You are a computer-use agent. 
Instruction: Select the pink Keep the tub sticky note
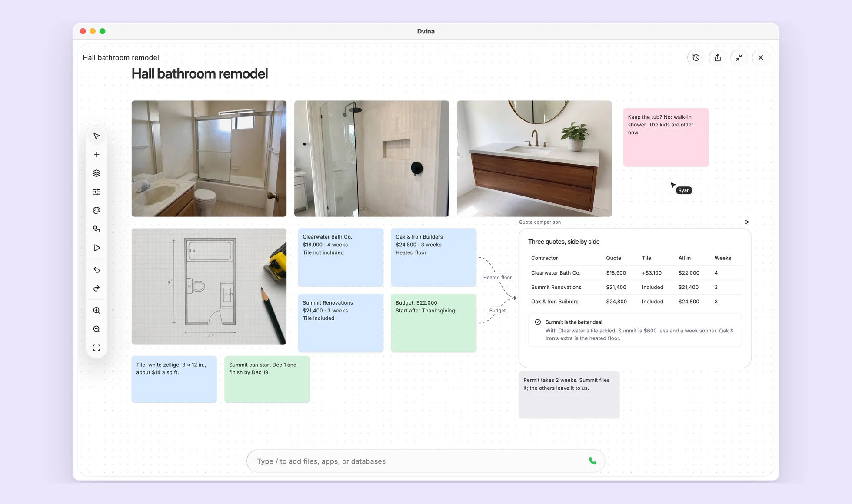666,137
